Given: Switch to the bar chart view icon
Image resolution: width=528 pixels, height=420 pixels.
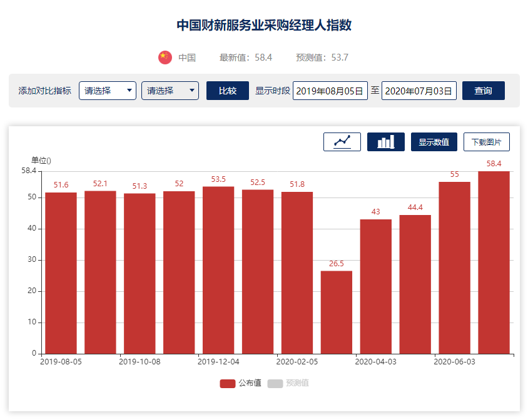Looking at the screenshot, I should click(385, 142).
